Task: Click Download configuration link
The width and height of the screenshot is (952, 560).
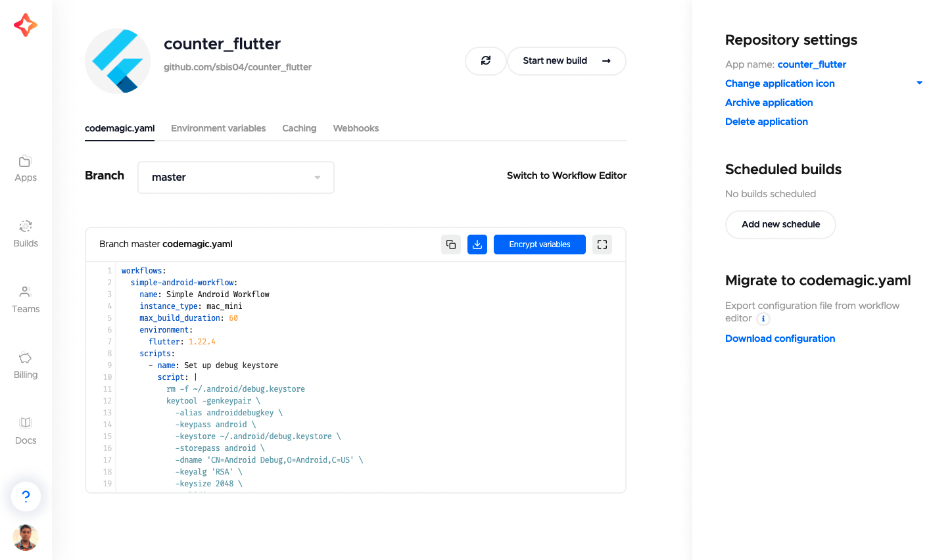Action: [780, 338]
